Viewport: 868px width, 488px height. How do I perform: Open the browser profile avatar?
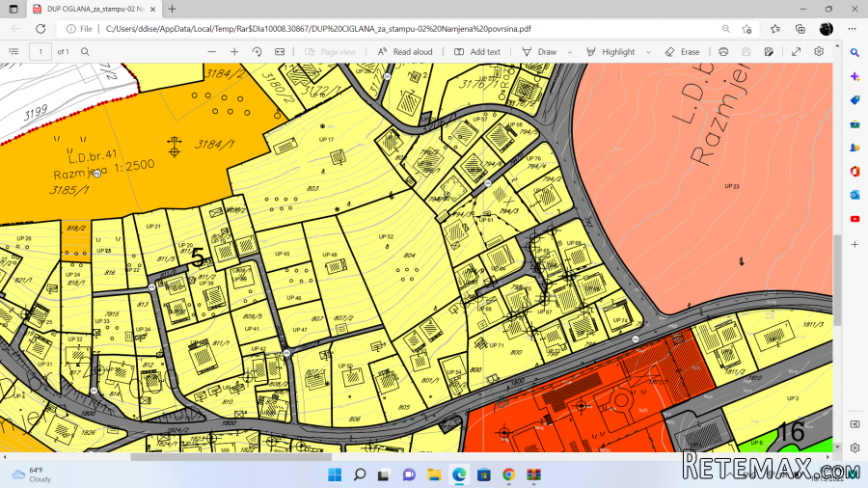click(x=826, y=29)
